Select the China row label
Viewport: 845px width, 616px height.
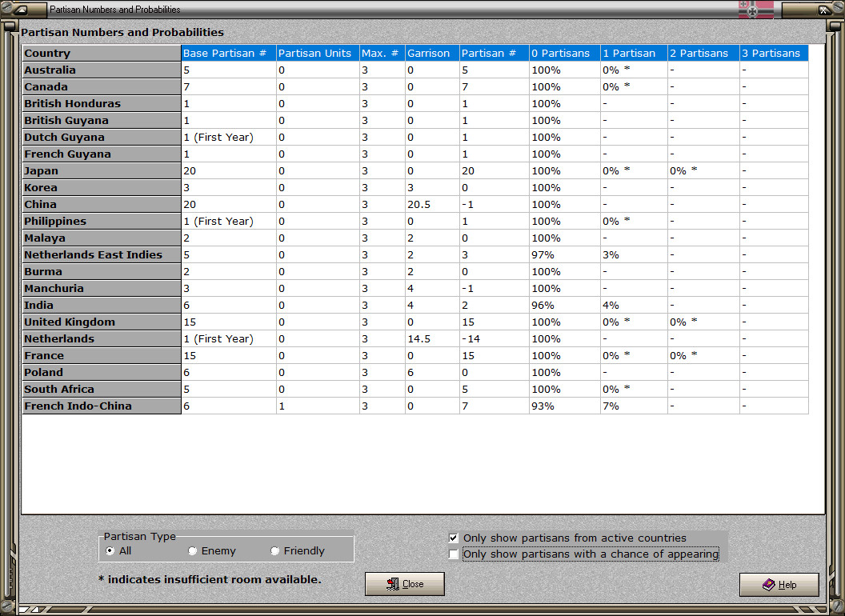[x=102, y=204]
